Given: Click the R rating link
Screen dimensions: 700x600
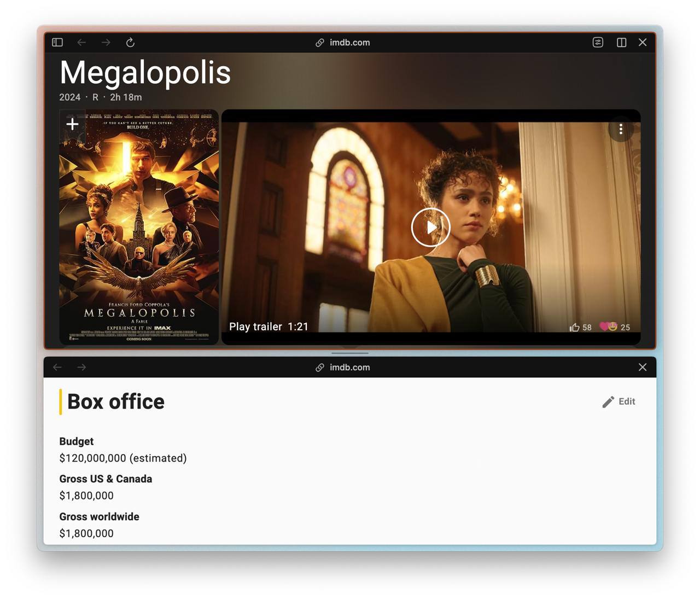Looking at the screenshot, I should click(x=95, y=97).
